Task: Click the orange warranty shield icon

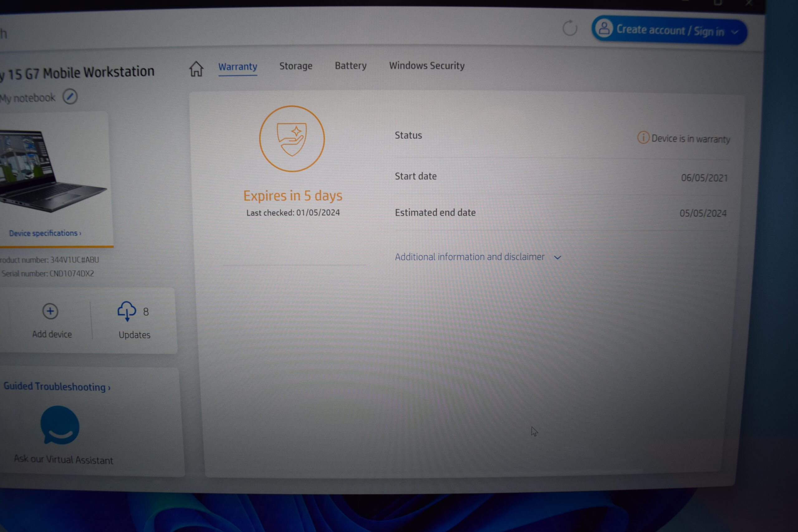Action: click(x=292, y=139)
